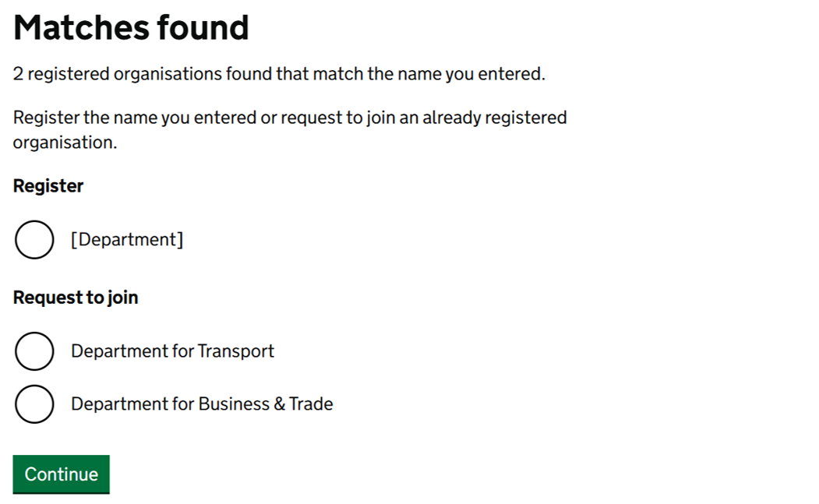This screenshot has height=504, width=819.
Task: Select the [Department] radio button
Action: coord(34,239)
